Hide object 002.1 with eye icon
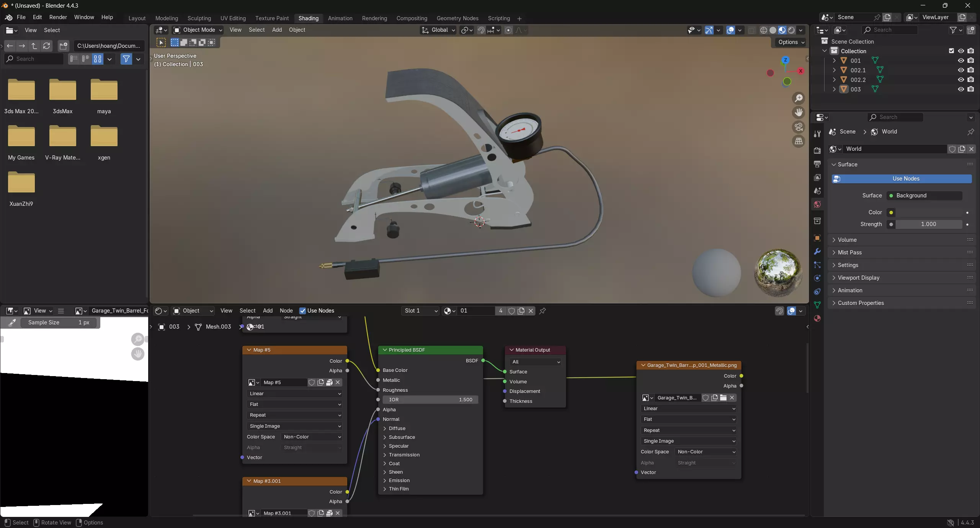Viewport: 980px width, 528px height. click(x=961, y=70)
